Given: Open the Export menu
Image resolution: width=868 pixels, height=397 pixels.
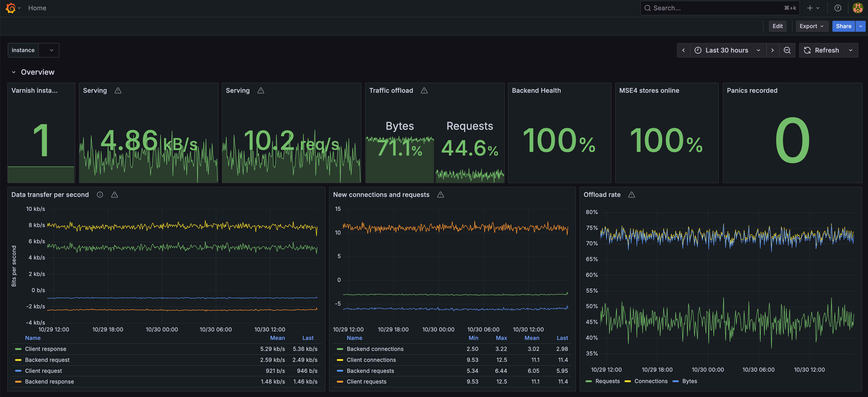Looking at the screenshot, I should point(812,26).
